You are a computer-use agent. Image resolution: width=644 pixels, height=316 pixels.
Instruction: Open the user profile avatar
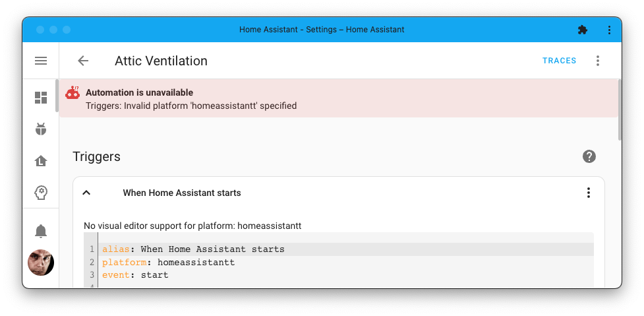click(x=41, y=263)
